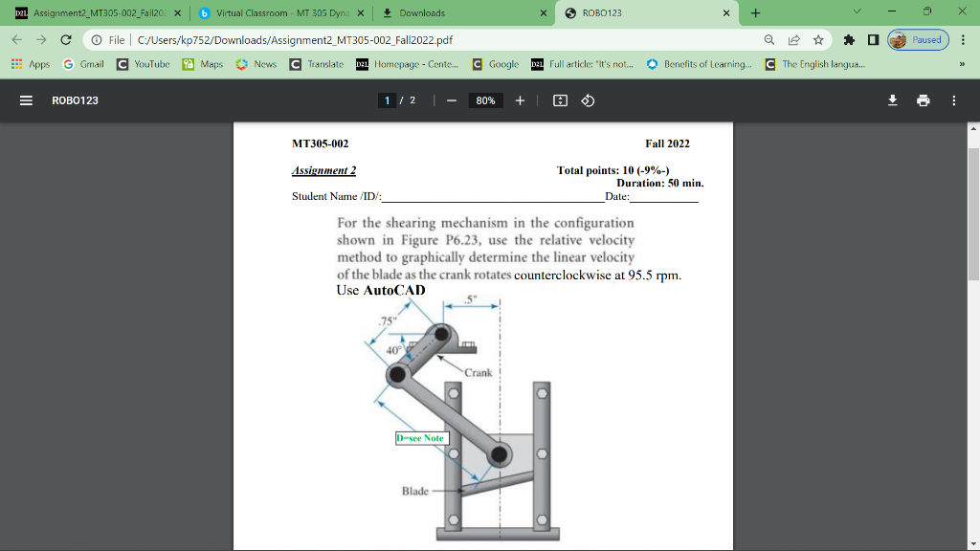Click the address bar zoom magnifier icon
This screenshot has height=551, width=980.
769,40
